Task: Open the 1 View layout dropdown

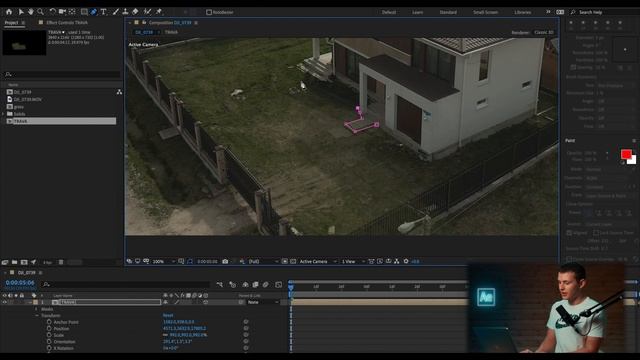Action: (x=353, y=261)
